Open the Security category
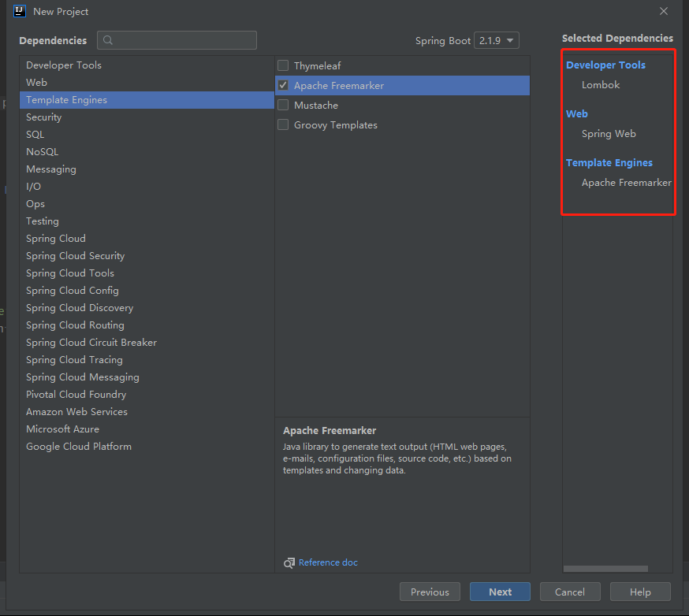The height and width of the screenshot is (616, 689). (x=147, y=117)
